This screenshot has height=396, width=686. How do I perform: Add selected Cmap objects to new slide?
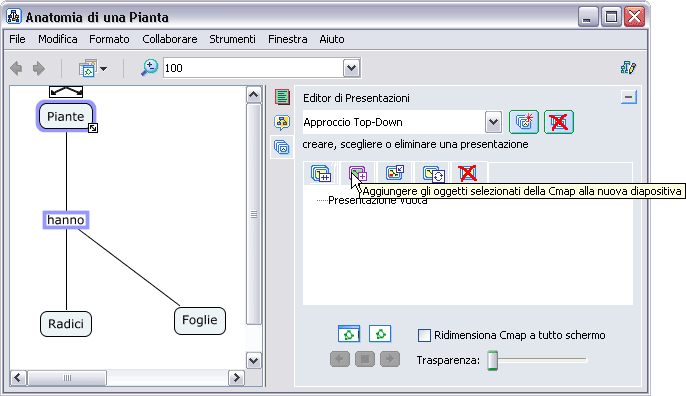click(357, 173)
